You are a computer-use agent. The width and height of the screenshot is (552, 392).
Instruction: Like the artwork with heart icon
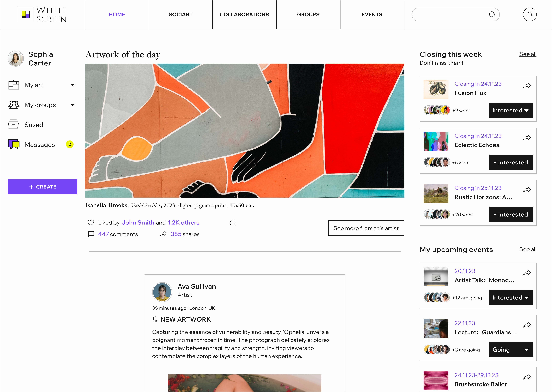pos(91,223)
